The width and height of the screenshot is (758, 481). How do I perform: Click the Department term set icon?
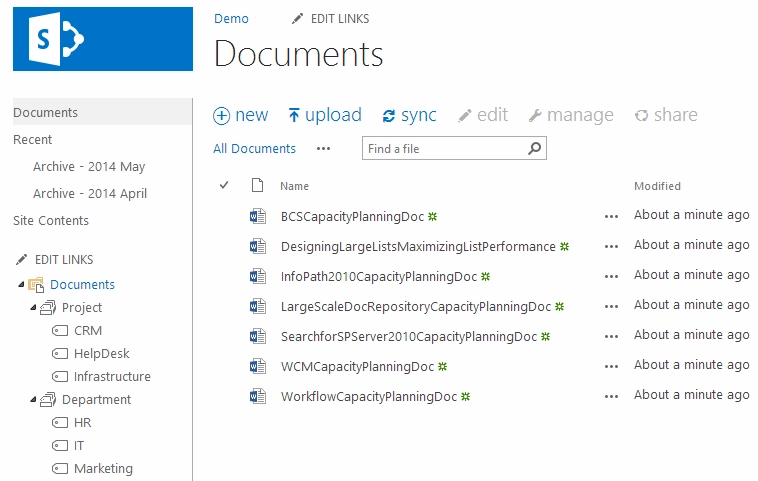pyautogui.click(x=48, y=399)
